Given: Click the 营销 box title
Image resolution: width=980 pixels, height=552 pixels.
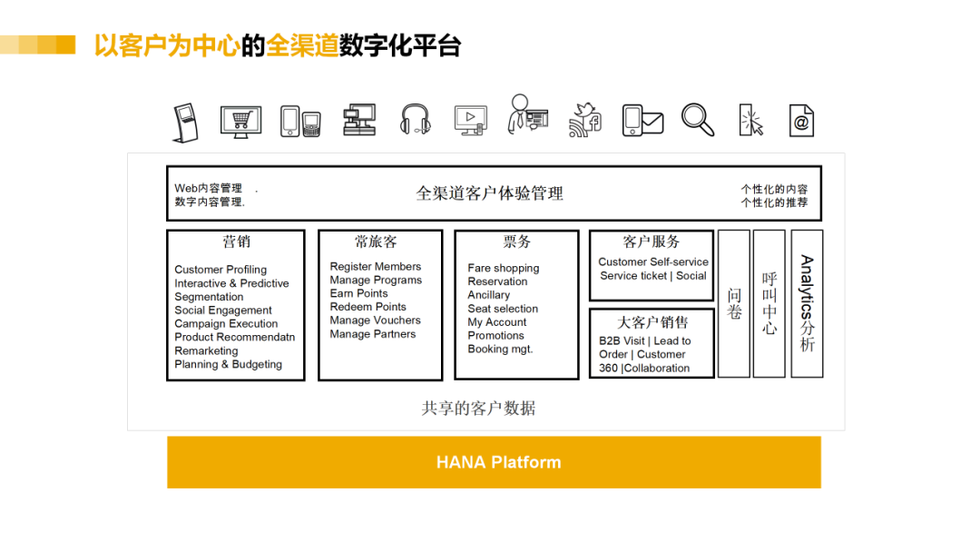Looking at the screenshot, I should click(236, 241).
